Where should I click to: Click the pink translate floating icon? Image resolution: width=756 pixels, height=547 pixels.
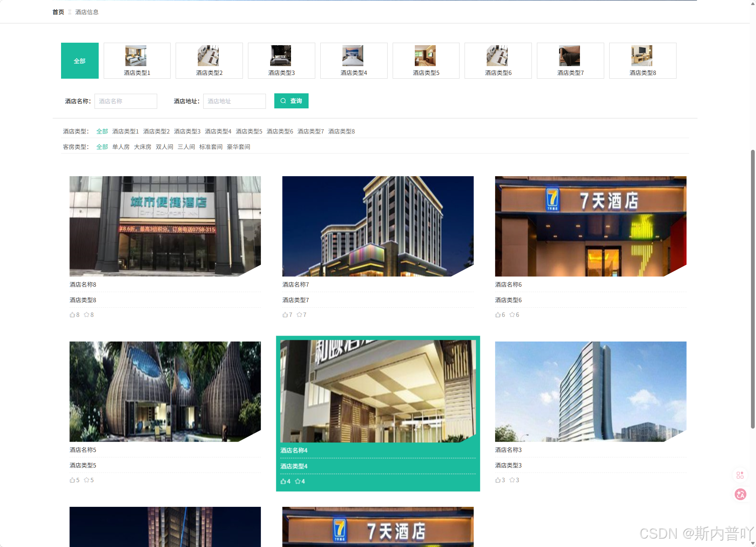[741, 494]
